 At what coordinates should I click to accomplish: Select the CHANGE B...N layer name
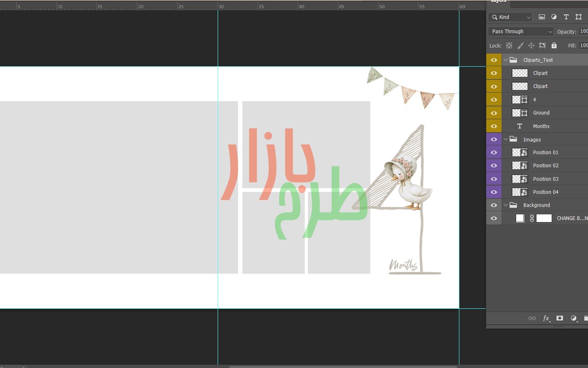pyautogui.click(x=572, y=218)
